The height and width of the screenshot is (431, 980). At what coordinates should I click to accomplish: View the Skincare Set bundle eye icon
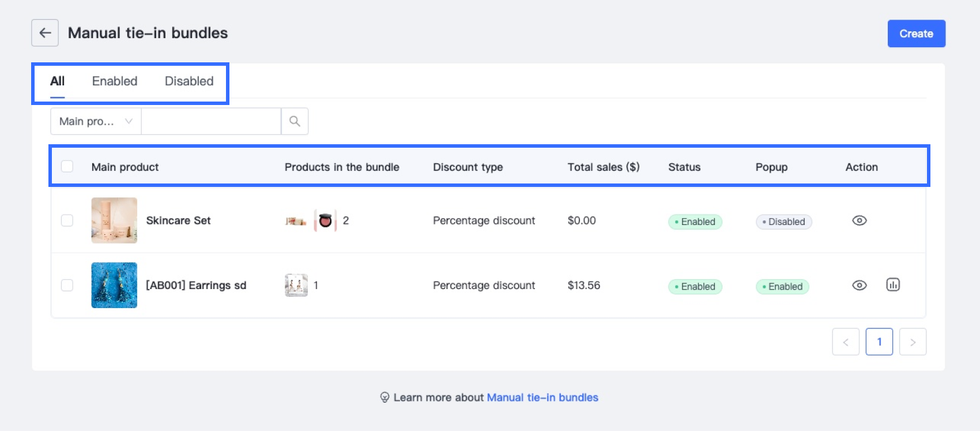click(x=859, y=220)
